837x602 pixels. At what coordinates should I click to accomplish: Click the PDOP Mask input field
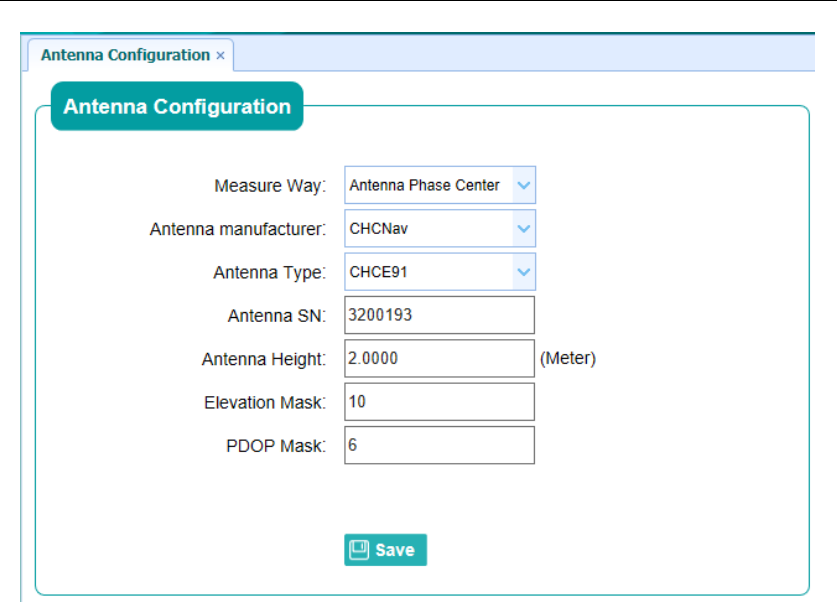(439, 446)
